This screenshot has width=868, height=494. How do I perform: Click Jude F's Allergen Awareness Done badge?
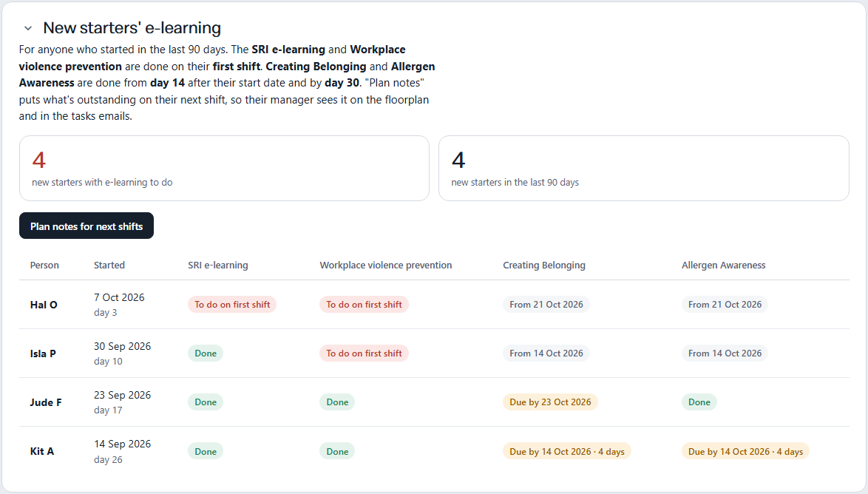pos(699,402)
